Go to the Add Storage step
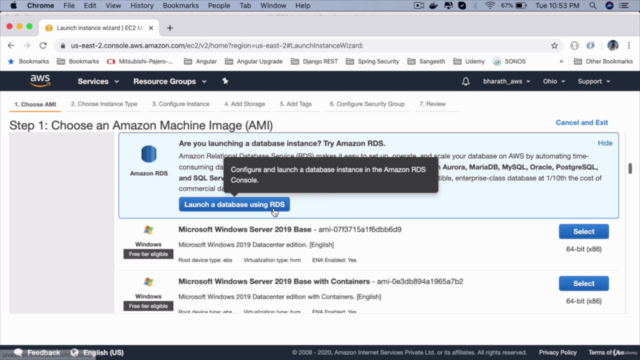Viewport: 640px width, 360px height. click(244, 104)
